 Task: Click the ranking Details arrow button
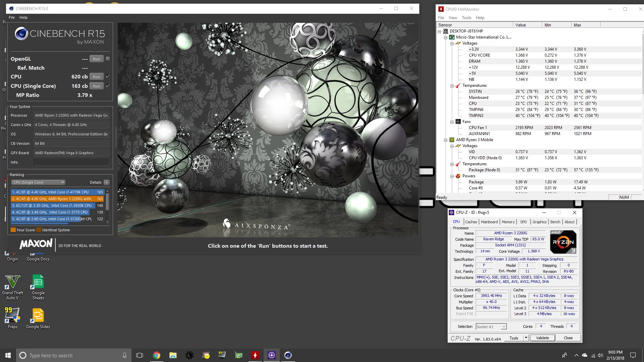click(x=107, y=182)
